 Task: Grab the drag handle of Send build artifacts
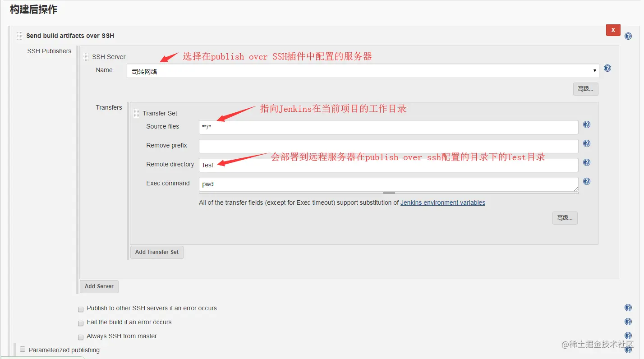point(20,36)
